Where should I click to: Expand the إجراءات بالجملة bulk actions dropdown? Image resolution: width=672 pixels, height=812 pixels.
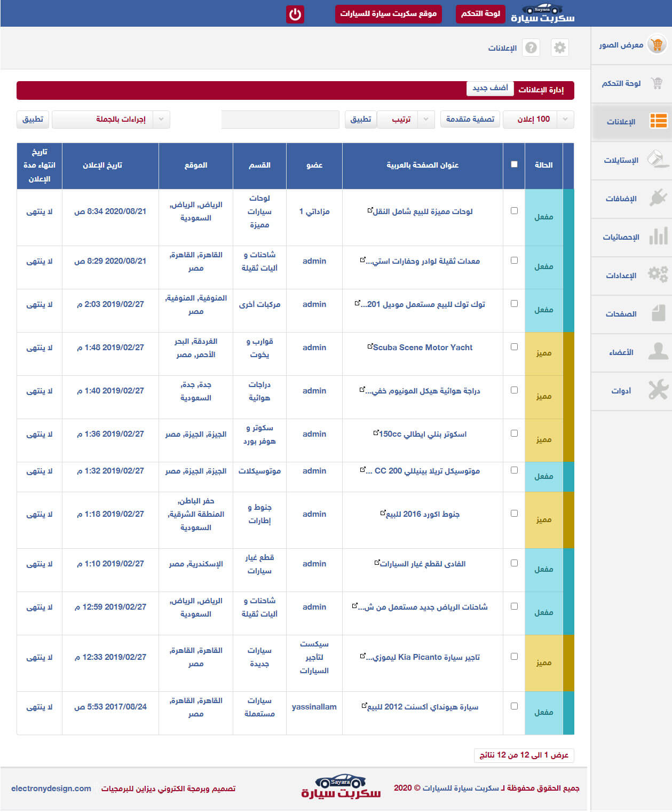tap(161, 120)
